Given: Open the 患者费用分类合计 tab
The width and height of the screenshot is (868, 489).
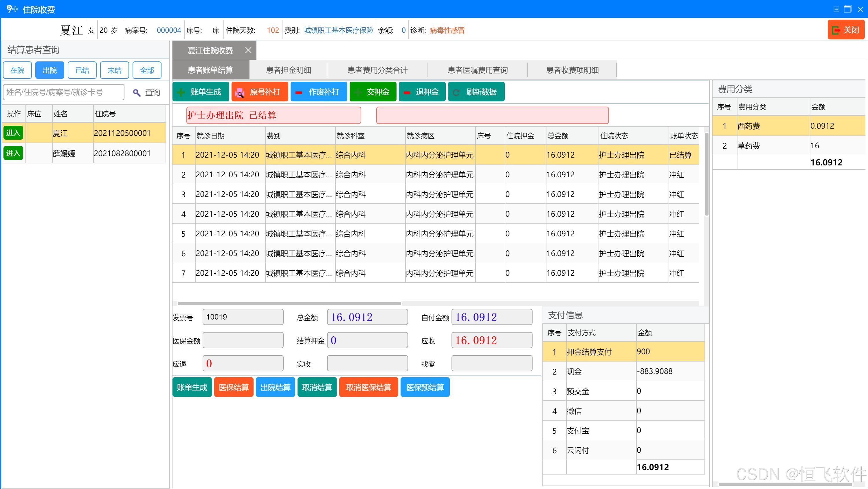Looking at the screenshot, I should click(x=377, y=70).
